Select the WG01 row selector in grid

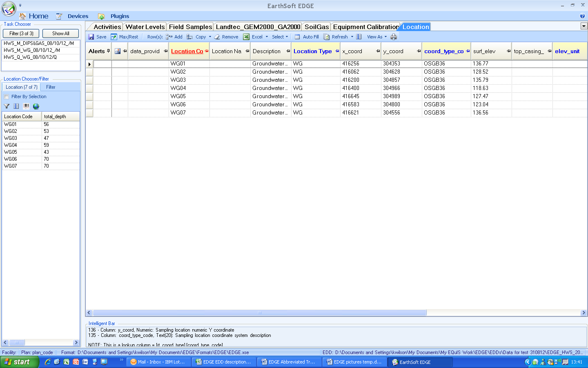pyautogui.click(x=89, y=64)
